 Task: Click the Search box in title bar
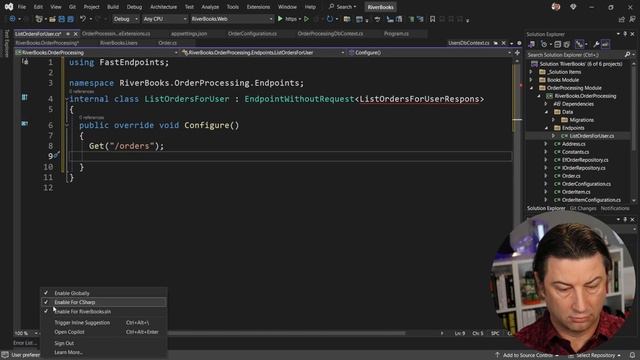pos(342,7)
